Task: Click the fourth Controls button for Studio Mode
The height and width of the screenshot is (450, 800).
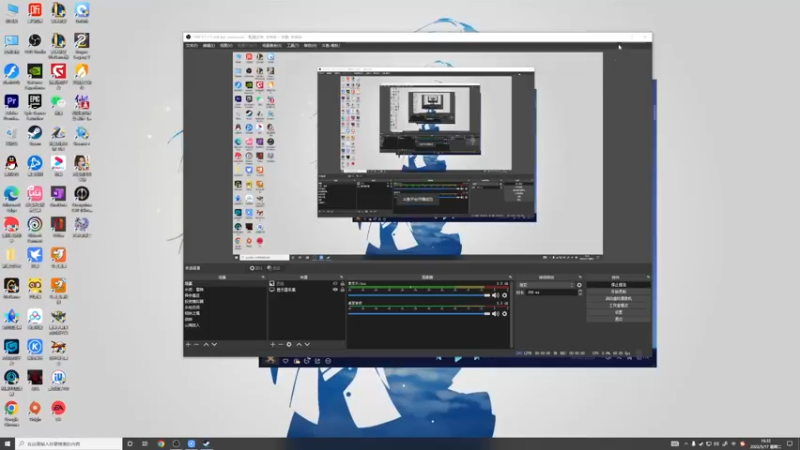Action: pyautogui.click(x=618, y=306)
